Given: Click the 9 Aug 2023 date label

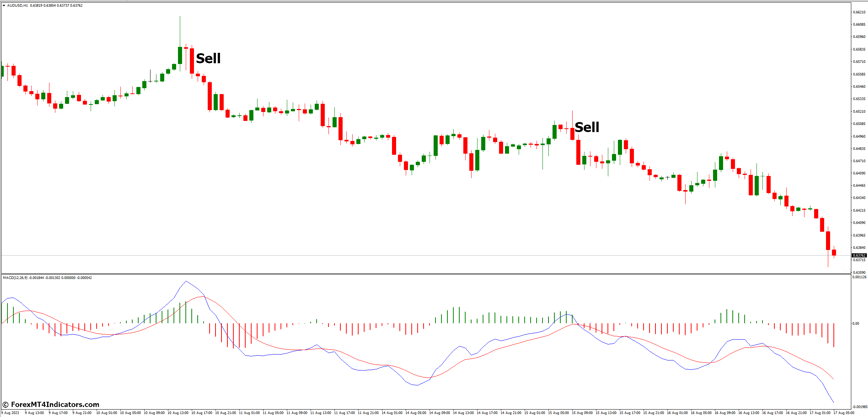Looking at the screenshot, I should pyautogui.click(x=10, y=413).
